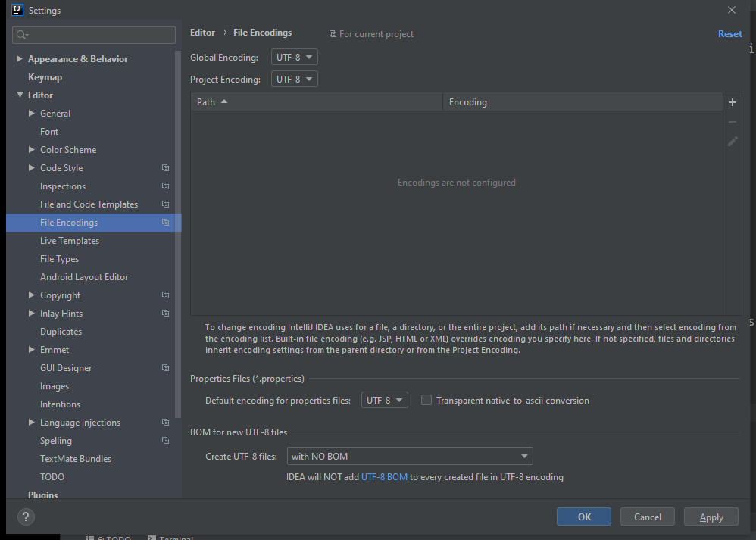This screenshot has height=540, width=756.
Task: Open Intentions settings page
Action: click(60, 404)
